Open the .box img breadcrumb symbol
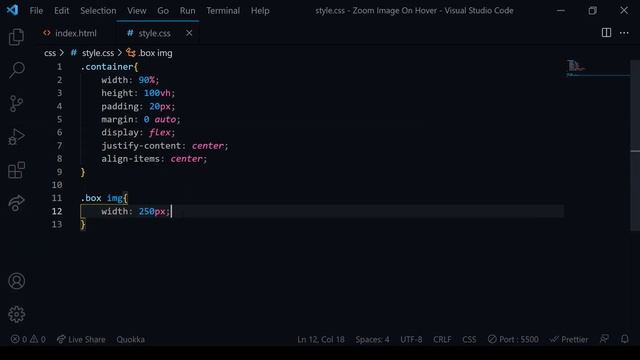The width and height of the screenshot is (640, 360). point(155,53)
